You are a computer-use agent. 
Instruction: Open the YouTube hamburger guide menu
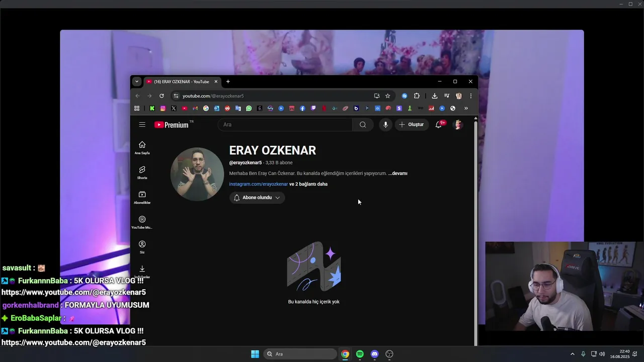pyautogui.click(x=142, y=125)
